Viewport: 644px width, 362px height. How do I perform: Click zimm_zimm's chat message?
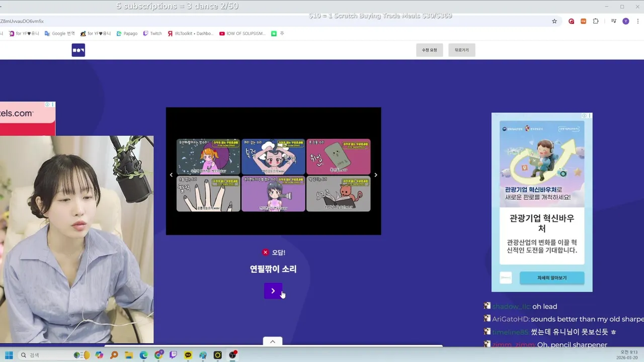(x=545, y=344)
